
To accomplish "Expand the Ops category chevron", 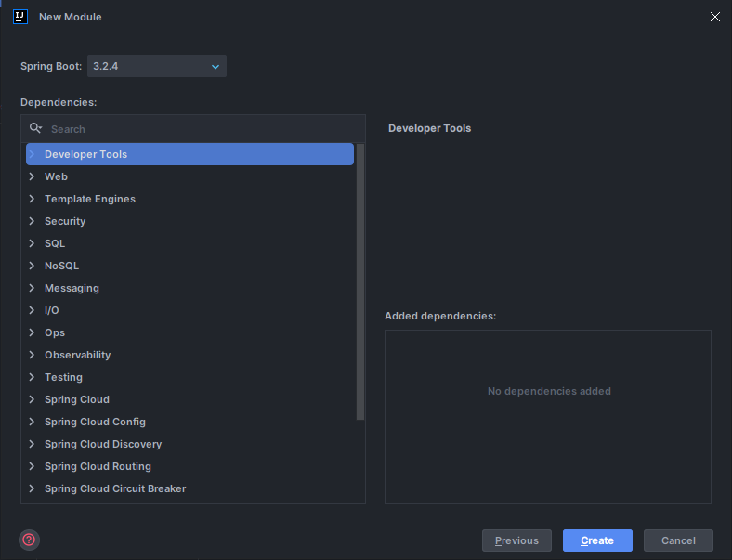I will (x=32, y=332).
